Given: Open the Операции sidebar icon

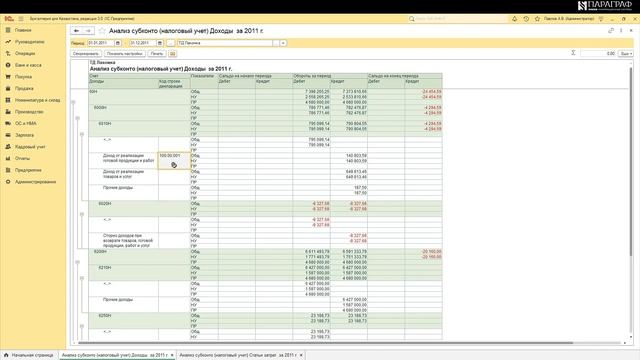Looking at the screenshot, I should 8,53.
